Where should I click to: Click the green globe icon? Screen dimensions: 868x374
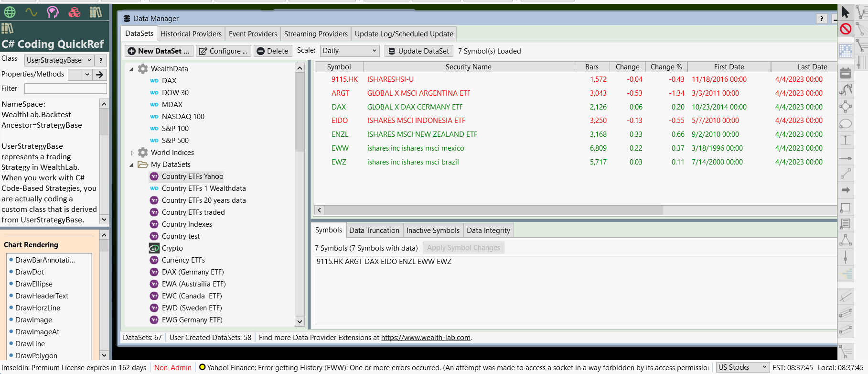pos(10,12)
